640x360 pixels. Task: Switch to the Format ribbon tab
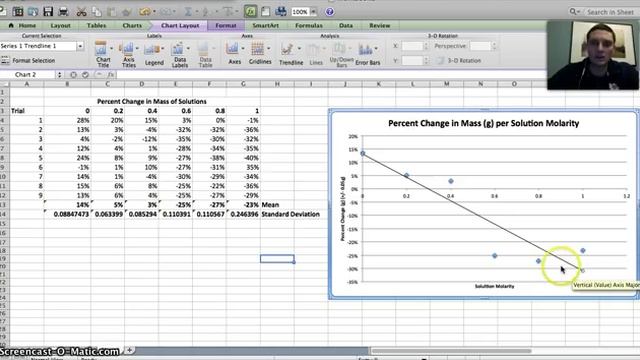click(226, 25)
